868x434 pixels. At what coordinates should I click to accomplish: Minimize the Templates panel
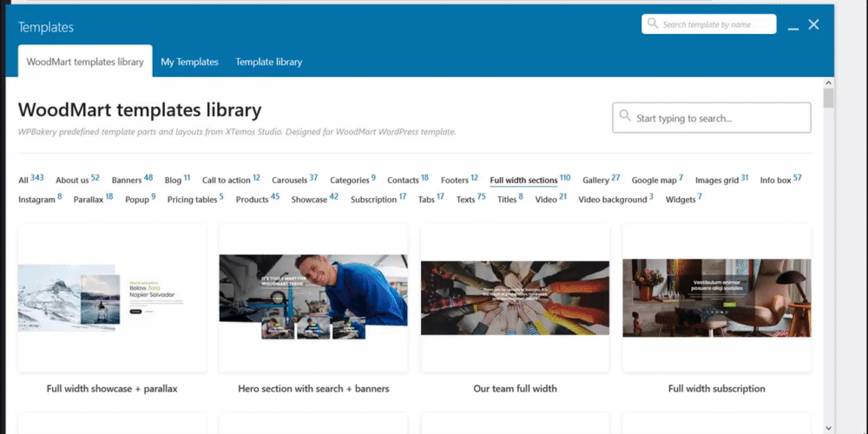(x=793, y=28)
